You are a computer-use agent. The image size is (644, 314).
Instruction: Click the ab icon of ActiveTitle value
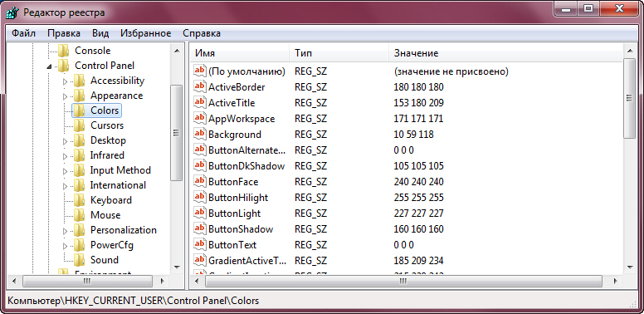point(200,102)
